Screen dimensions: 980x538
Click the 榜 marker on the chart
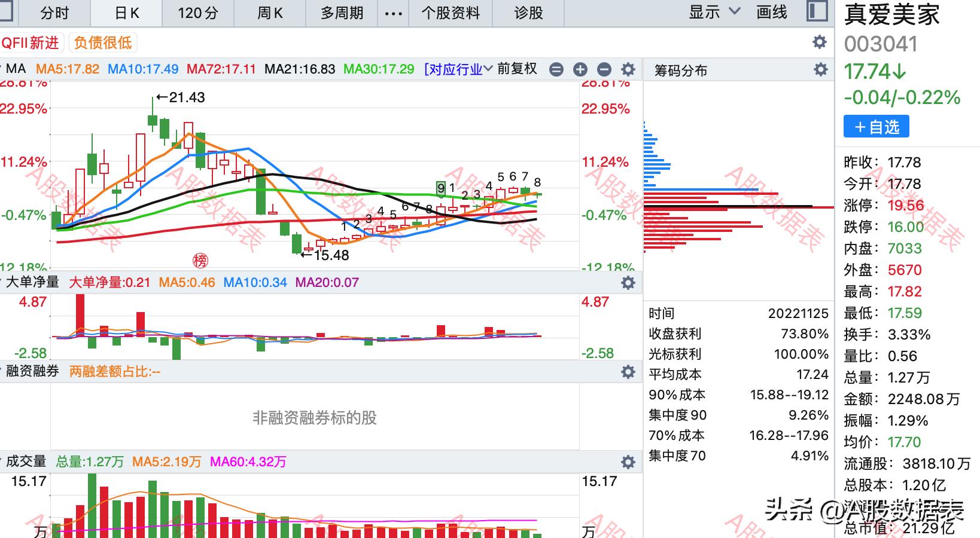pyautogui.click(x=200, y=261)
